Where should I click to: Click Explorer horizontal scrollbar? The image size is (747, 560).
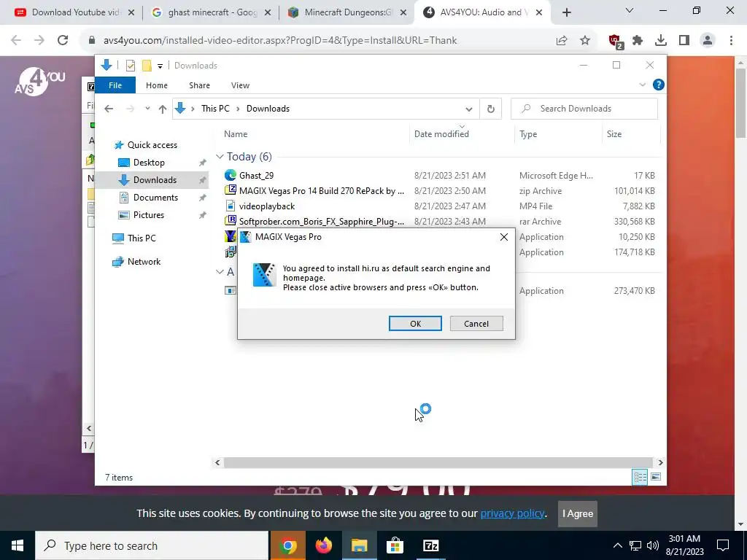point(438,462)
